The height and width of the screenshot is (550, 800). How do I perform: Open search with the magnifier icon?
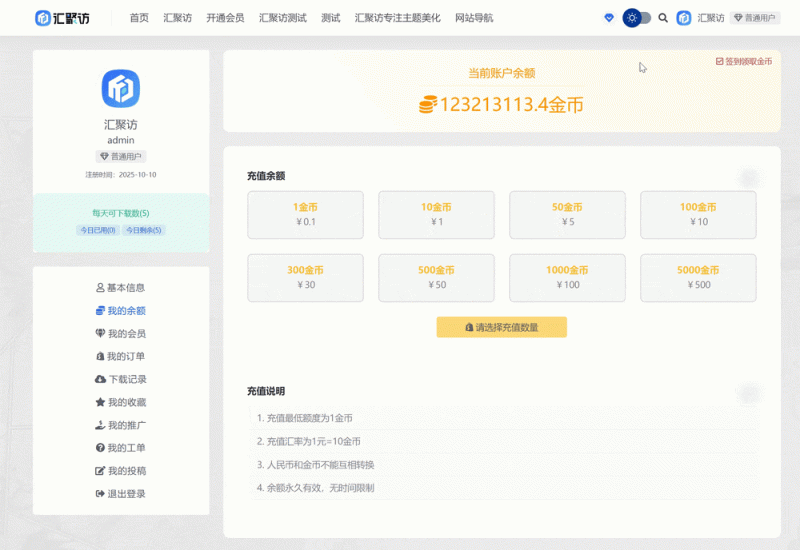663,18
